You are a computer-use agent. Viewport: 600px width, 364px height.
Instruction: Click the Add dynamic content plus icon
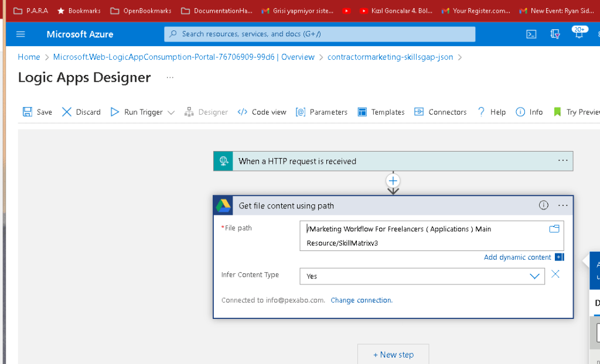[x=559, y=257]
